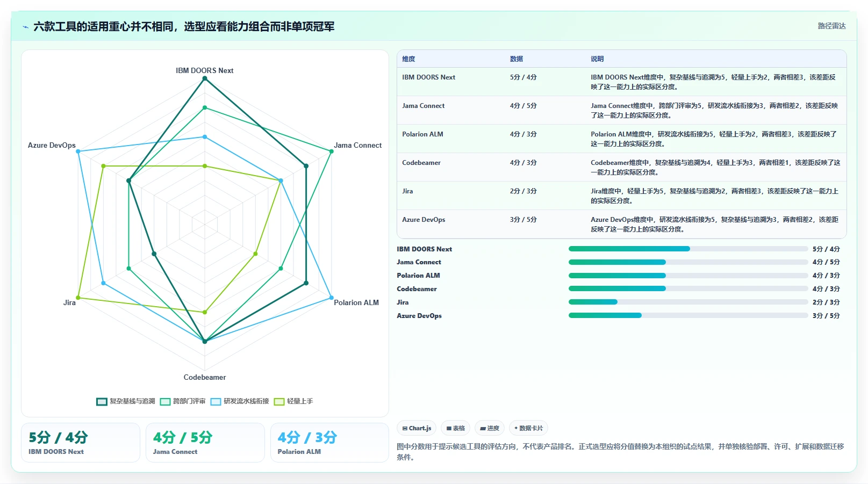Toggle the 研发流水线衔接 legend swatch
This screenshot has height=484, width=868.
(x=216, y=402)
